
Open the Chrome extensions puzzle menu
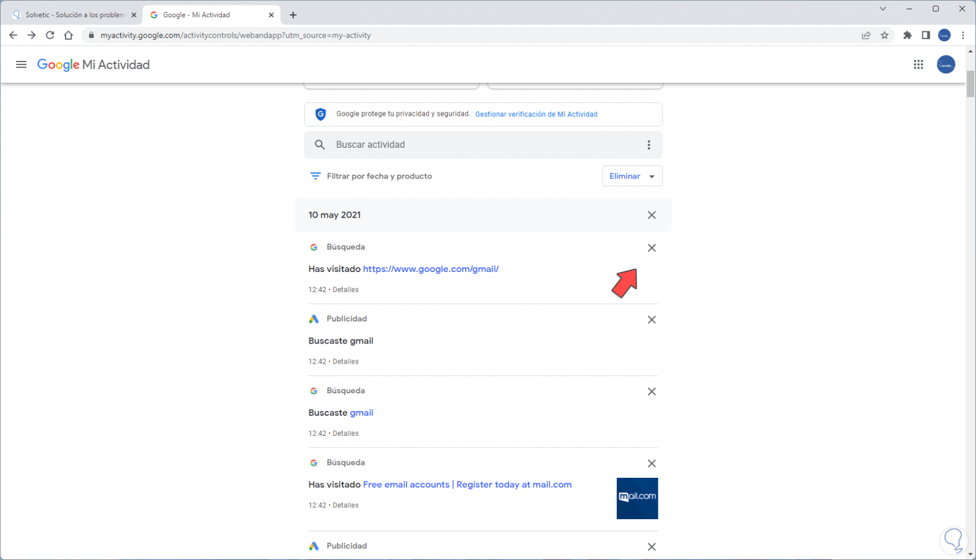pos(907,35)
